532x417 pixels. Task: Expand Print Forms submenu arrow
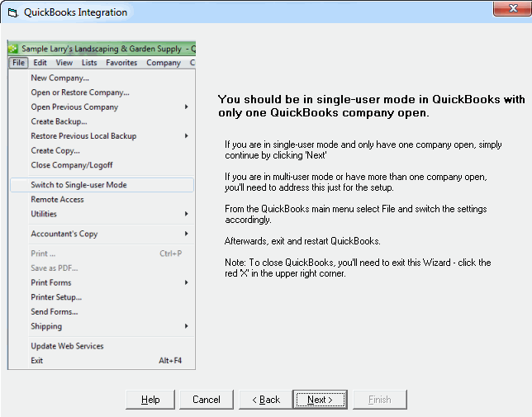(186, 282)
